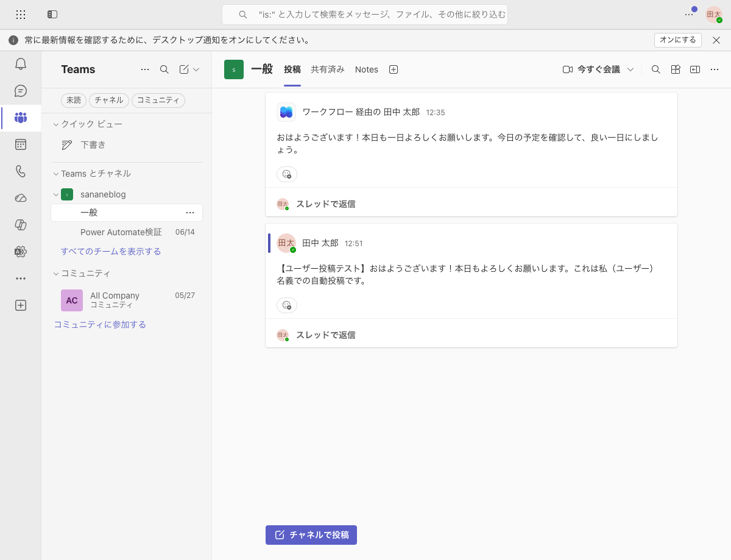Viewport: 731px width, 560px height.
Task: Open Calls phone icon in left rail
Action: point(21,171)
